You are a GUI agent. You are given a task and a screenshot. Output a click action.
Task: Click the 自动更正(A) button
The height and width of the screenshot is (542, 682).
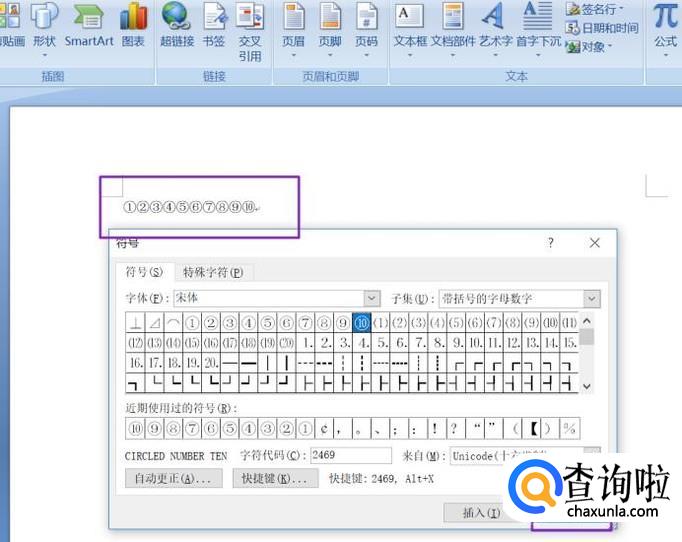(x=174, y=478)
